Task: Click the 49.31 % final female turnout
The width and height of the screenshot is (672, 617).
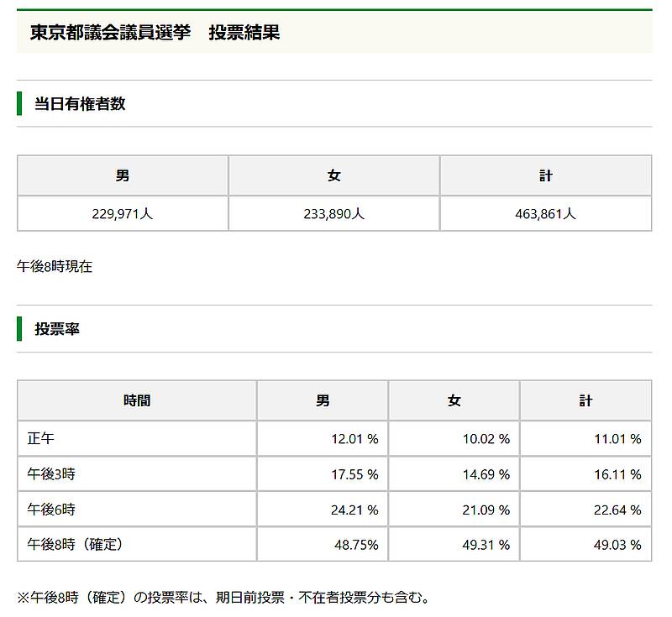Action: click(486, 545)
